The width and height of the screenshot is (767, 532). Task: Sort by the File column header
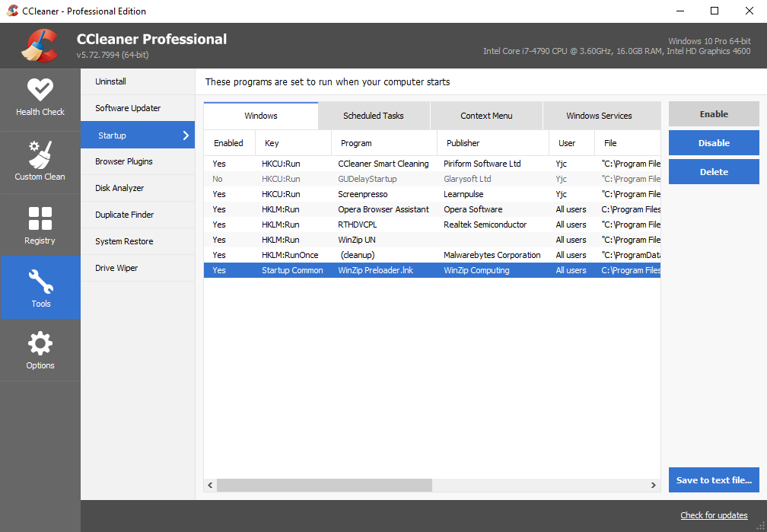[x=628, y=143]
